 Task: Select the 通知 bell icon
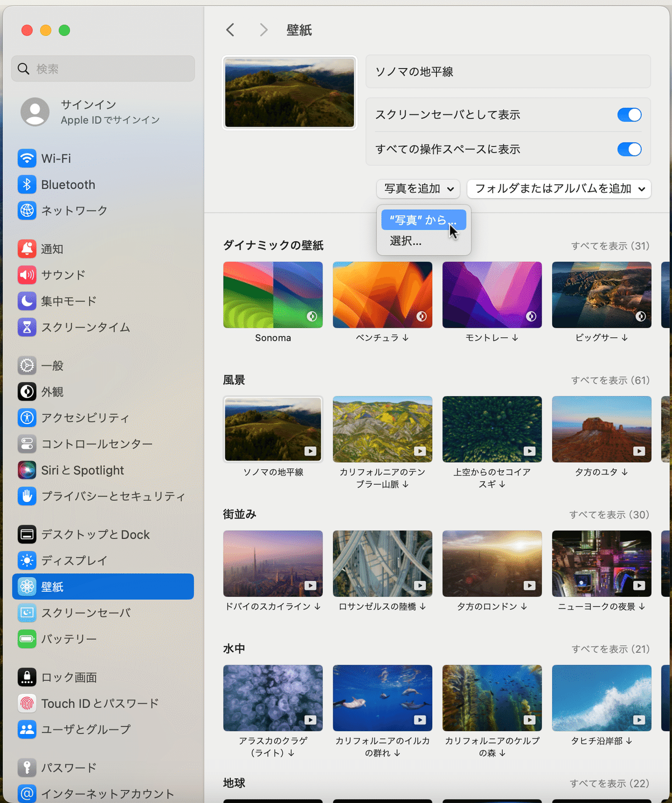coord(27,249)
